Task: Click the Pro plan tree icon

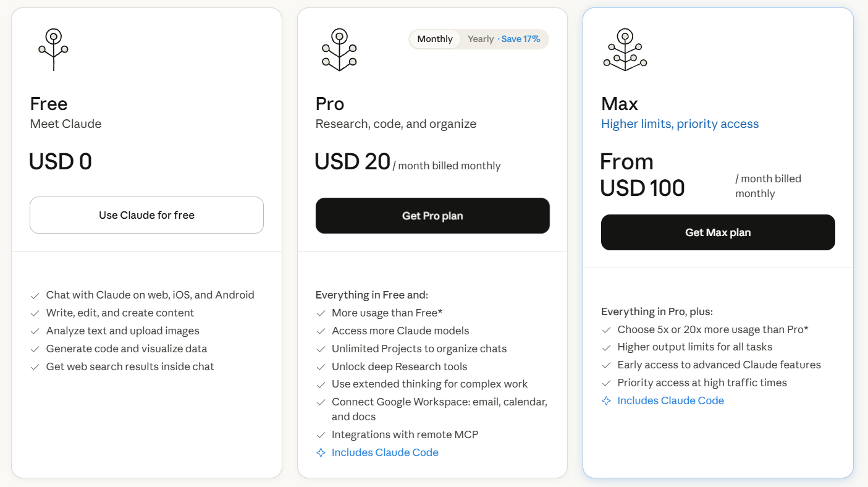Action: pyautogui.click(x=339, y=49)
